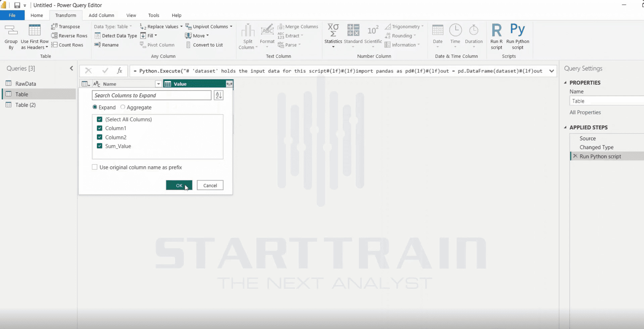Viewport: 644px width, 329px height.
Task: Open All Properties link
Action: click(585, 112)
